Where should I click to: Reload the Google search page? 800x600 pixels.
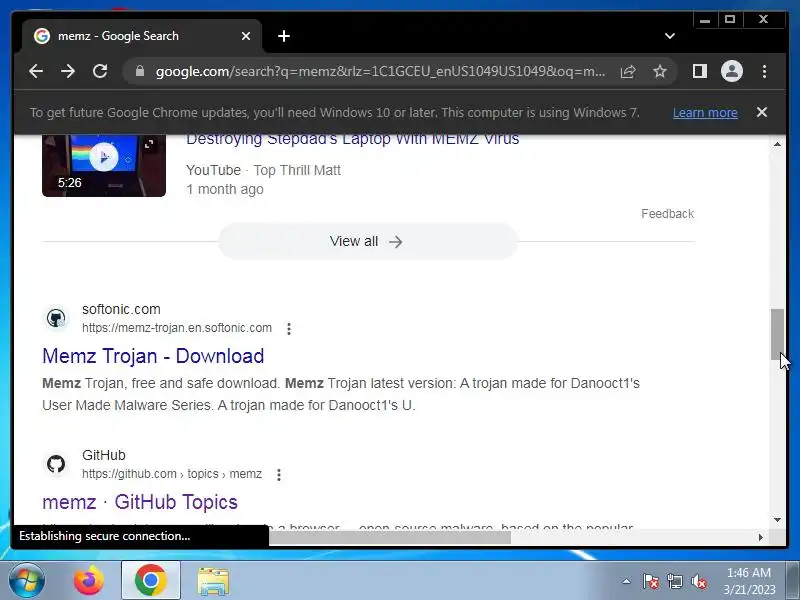pos(100,71)
